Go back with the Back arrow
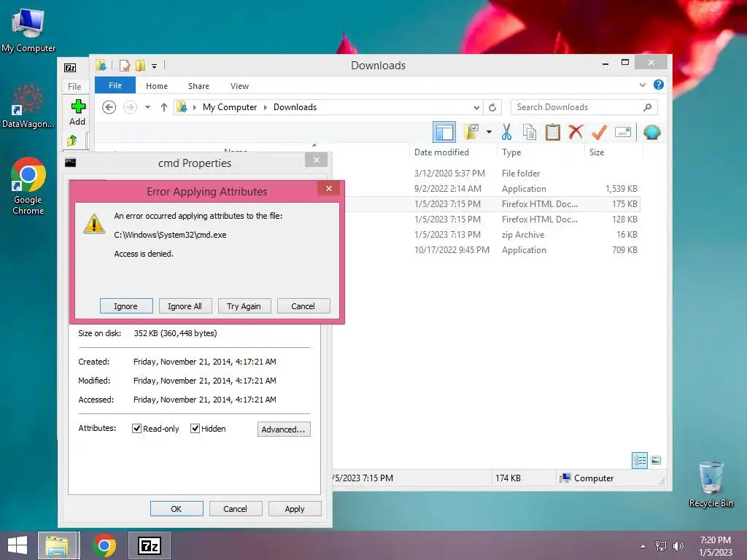 click(109, 107)
